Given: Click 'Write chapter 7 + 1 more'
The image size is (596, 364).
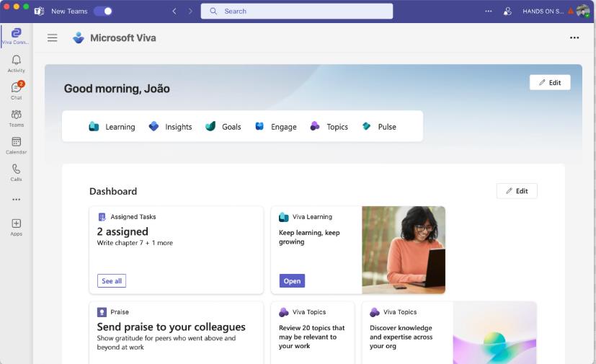Looking at the screenshot, I should (x=135, y=243).
